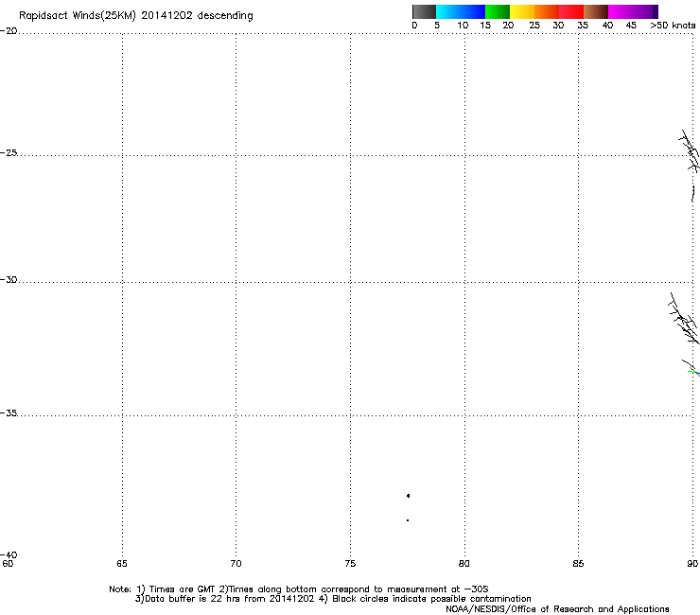Click the latitude label '-25'
The image size is (700, 615).
tap(9, 152)
